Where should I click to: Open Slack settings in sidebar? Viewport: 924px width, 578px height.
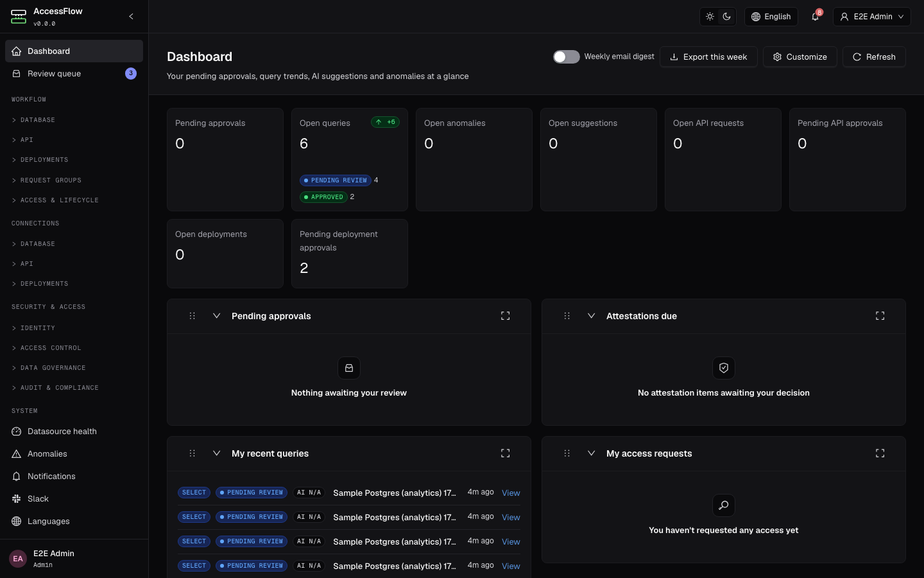coord(74,499)
